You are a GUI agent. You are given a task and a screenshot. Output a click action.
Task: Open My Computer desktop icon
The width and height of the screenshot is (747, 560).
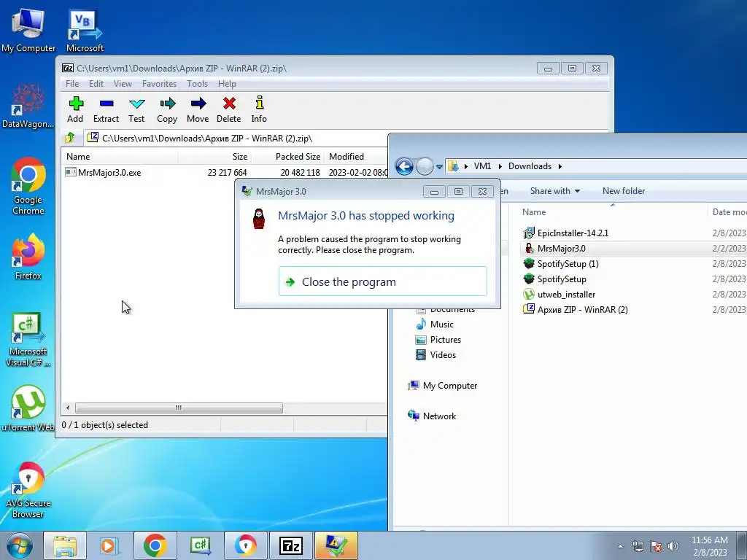28,29
